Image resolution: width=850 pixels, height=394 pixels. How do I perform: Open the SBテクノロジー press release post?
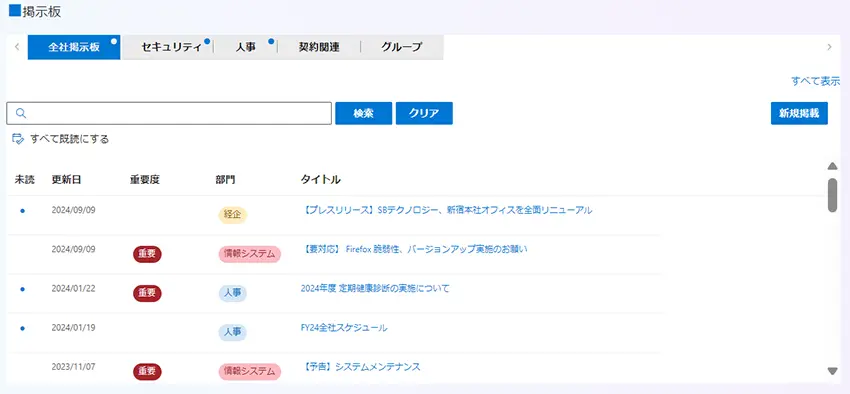pyautogui.click(x=446, y=210)
